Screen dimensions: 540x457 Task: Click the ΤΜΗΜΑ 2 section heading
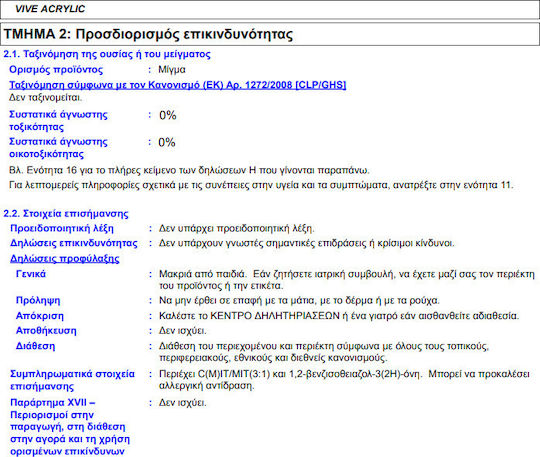pos(148,34)
